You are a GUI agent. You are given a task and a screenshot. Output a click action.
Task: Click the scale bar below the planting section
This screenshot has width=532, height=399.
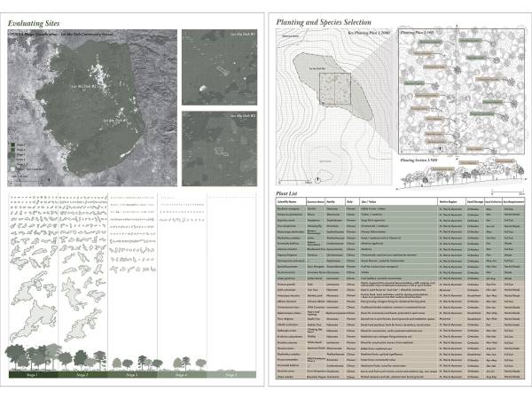[x=508, y=193]
